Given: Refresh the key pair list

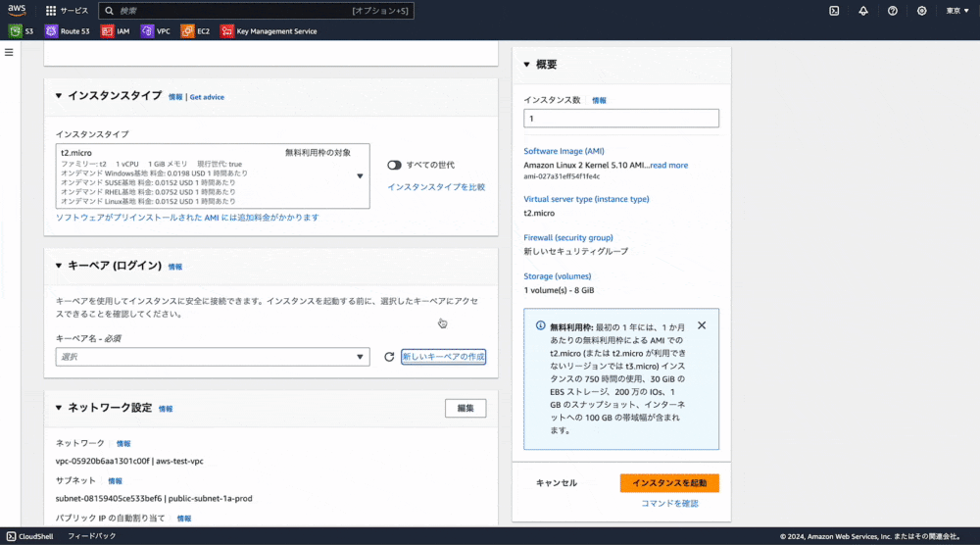Looking at the screenshot, I should point(389,357).
